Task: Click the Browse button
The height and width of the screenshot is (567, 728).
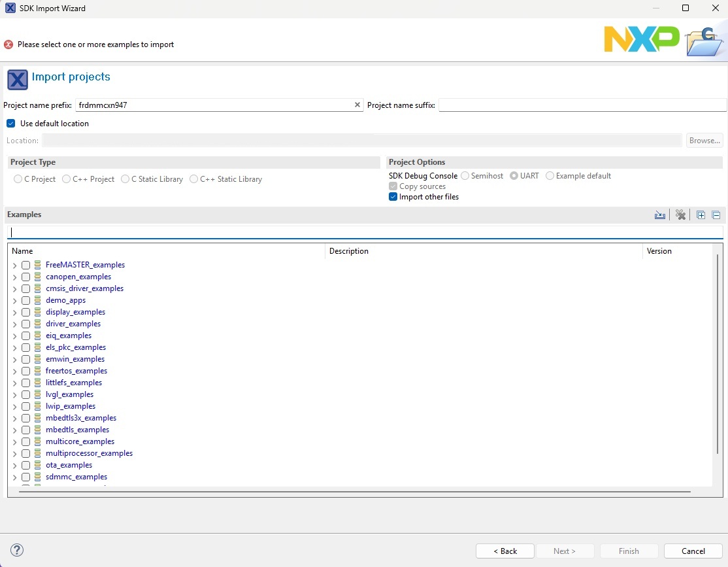Action: pyautogui.click(x=704, y=140)
